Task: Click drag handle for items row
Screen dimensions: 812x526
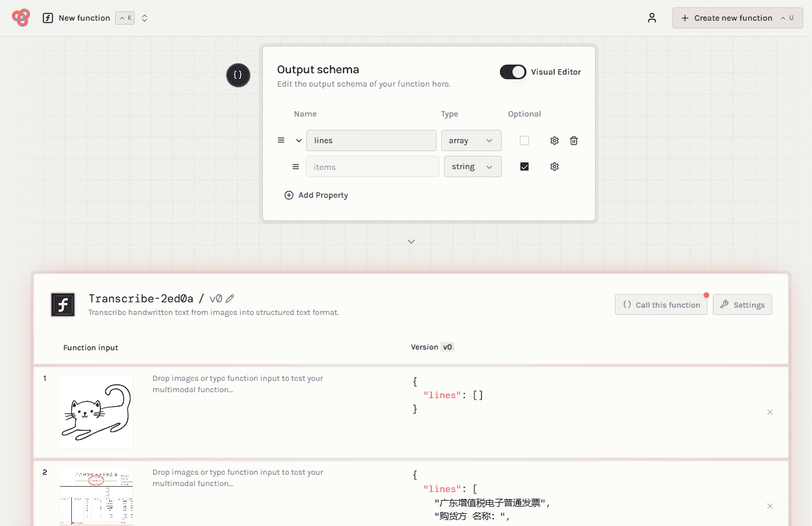Action: click(x=296, y=166)
